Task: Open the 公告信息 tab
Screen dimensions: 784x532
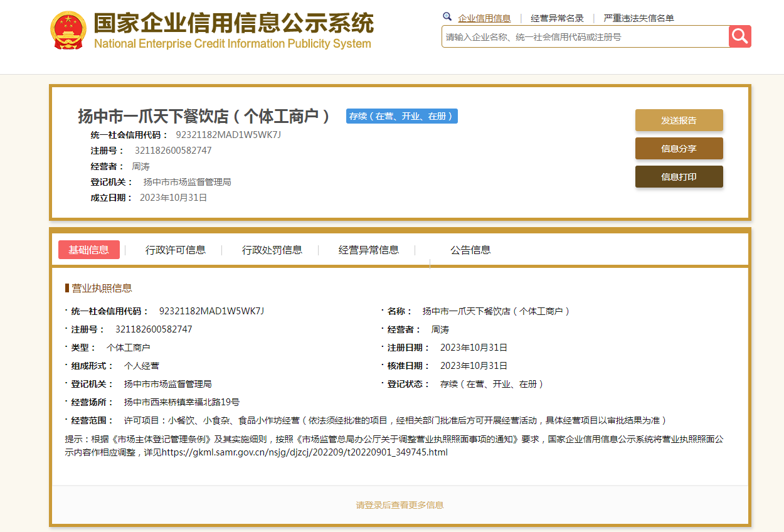Action: point(470,250)
